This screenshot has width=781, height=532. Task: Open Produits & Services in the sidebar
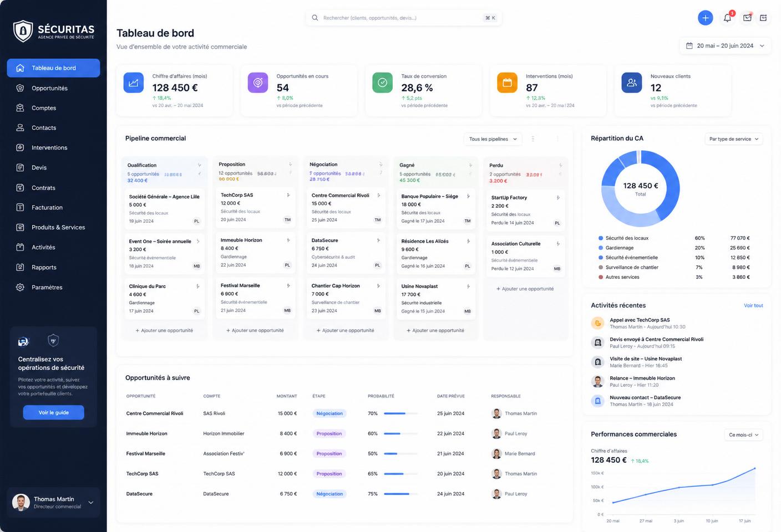point(53,227)
